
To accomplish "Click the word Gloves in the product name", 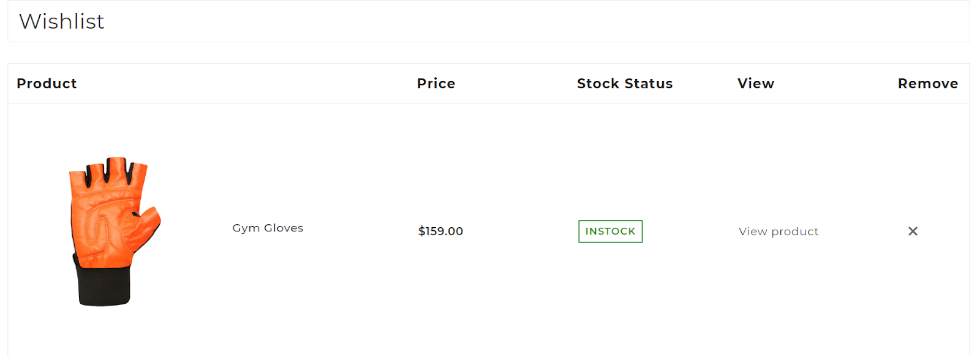I will pyautogui.click(x=284, y=228).
